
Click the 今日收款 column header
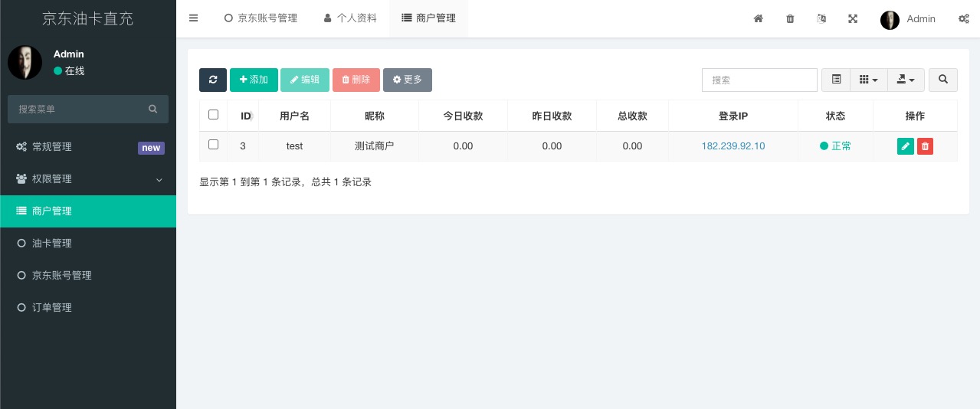[463, 116]
